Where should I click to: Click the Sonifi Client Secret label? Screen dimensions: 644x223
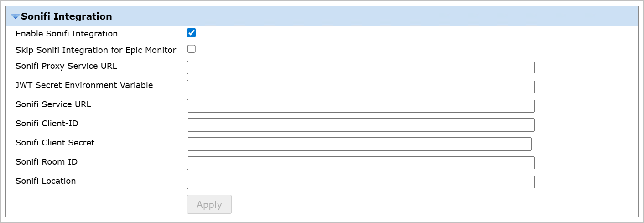(55, 143)
